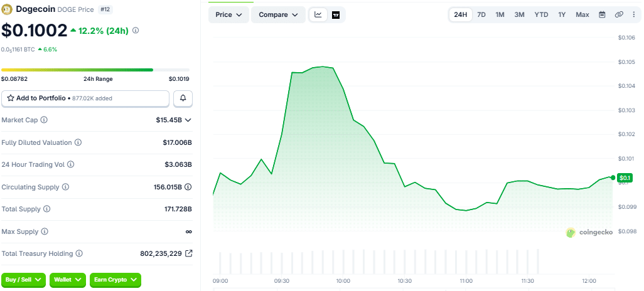Click the 802,235,229 treasury holding value

coord(161,253)
